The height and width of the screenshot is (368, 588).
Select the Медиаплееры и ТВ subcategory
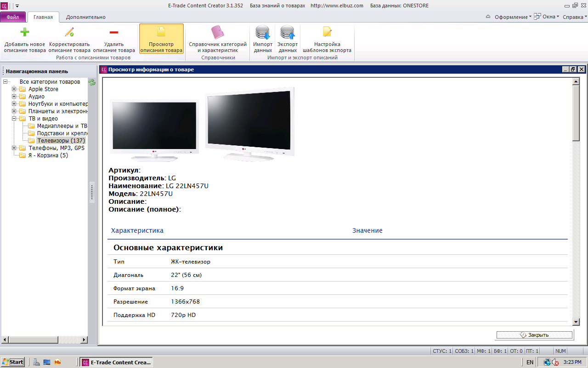(x=62, y=126)
